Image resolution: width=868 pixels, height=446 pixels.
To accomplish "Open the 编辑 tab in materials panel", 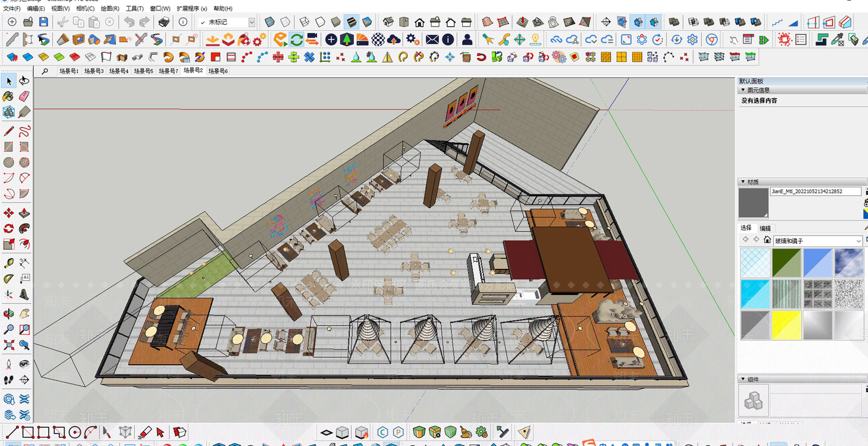I will point(765,228).
